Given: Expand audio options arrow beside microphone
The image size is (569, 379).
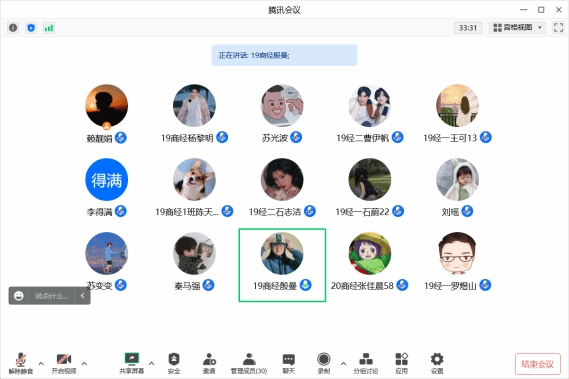Looking at the screenshot, I should (41, 363).
